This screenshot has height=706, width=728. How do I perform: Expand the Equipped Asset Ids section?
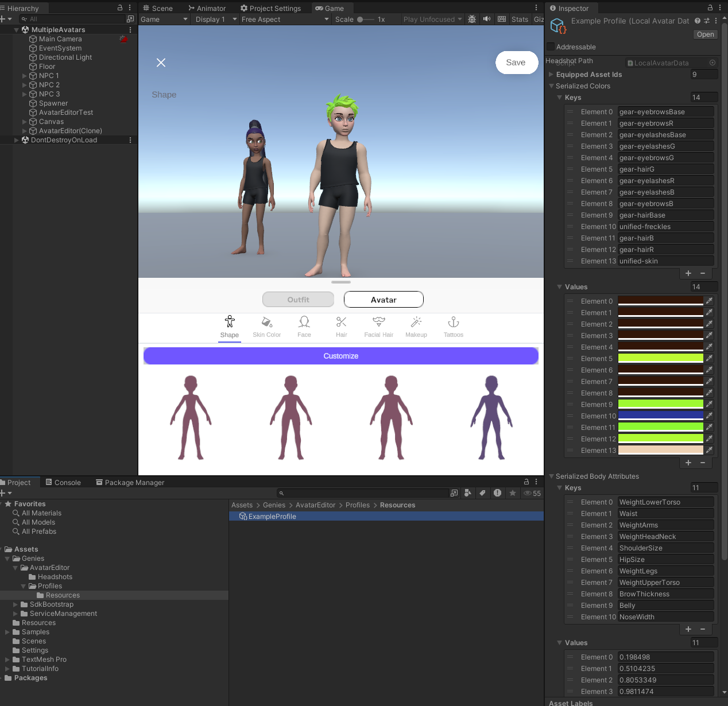tap(552, 75)
